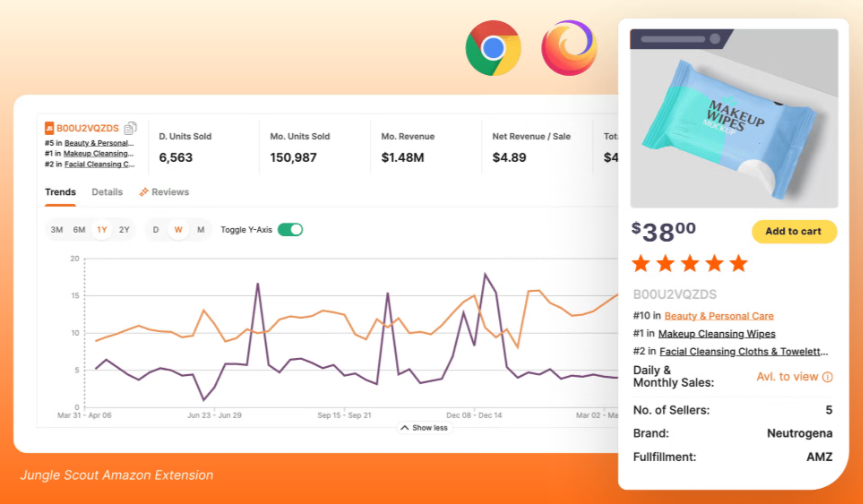Click the sparkle icon on Reviews tab
863x504 pixels.
tap(144, 192)
